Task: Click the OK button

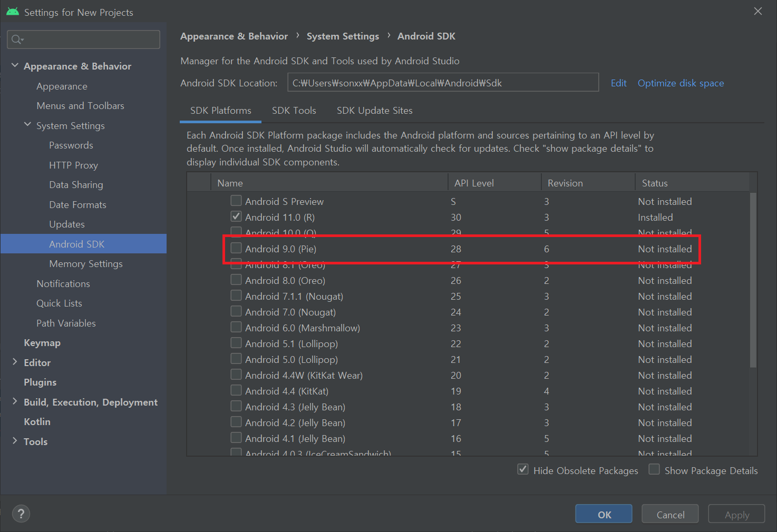Action: (x=604, y=514)
